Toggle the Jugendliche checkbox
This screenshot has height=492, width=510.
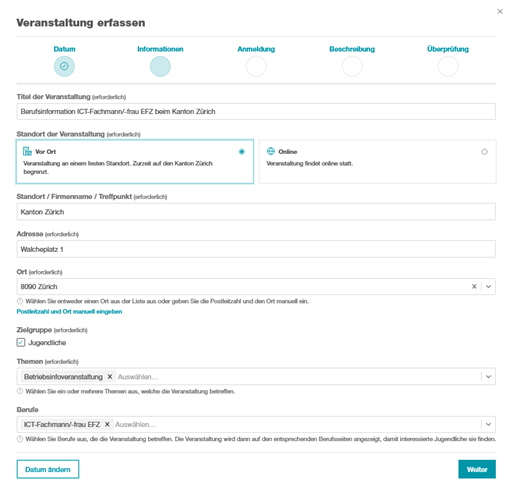[21, 342]
